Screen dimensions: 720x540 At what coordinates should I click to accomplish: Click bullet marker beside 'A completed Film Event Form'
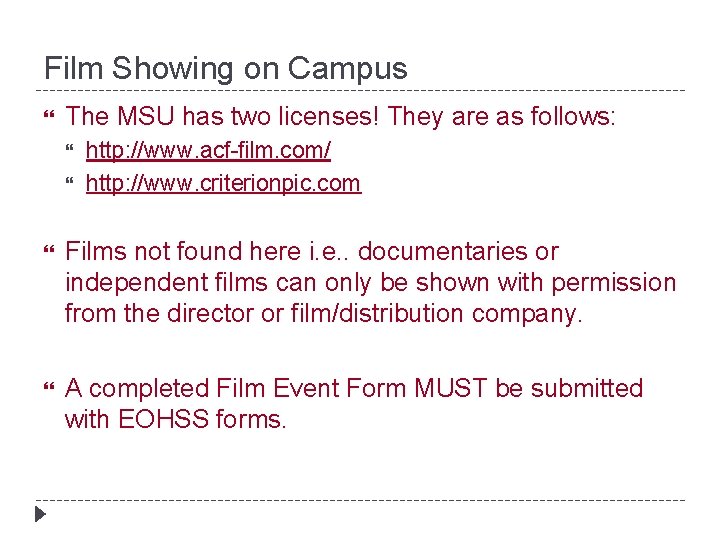coord(49,387)
